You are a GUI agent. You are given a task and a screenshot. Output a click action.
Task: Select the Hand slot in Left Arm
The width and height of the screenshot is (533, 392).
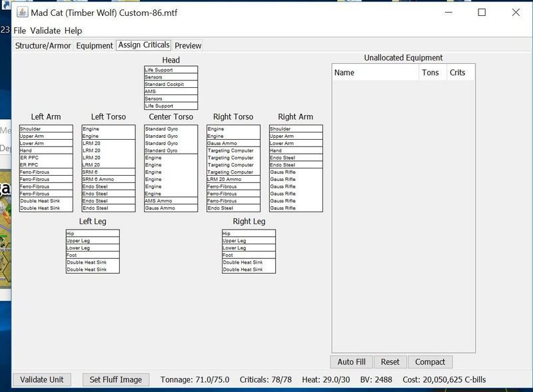click(46, 150)
